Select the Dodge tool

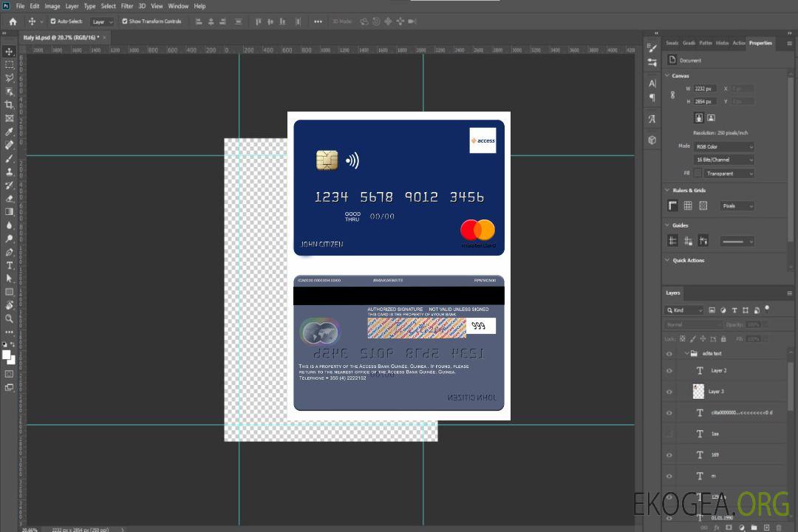pos(9,238)
